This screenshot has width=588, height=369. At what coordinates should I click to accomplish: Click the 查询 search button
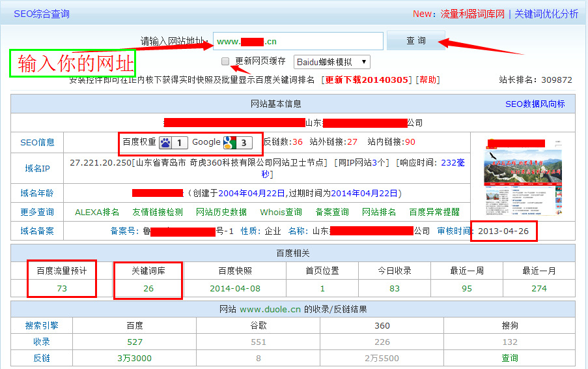416,41
